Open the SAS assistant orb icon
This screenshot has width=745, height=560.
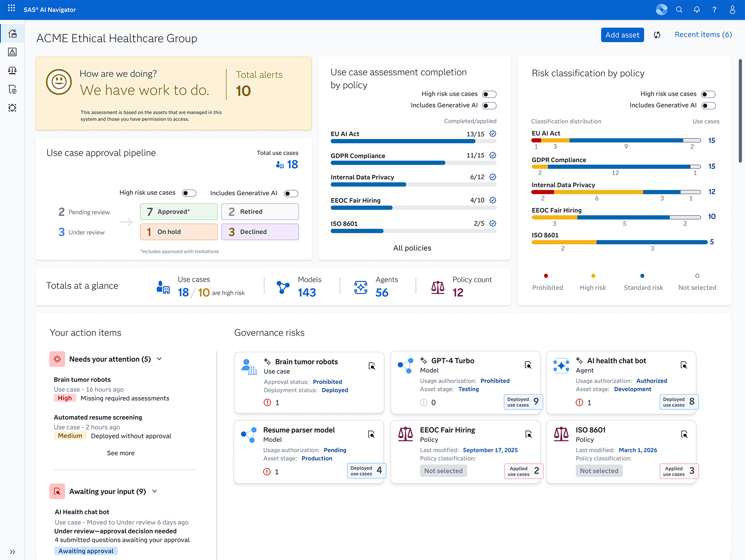pyautogui.click(x=661, y=10)
